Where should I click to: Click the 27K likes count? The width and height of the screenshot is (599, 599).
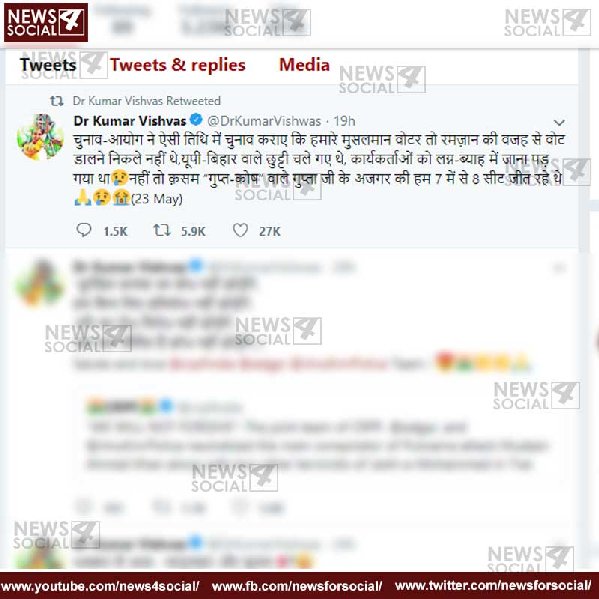pyautogui.click(x=270, y=232)
